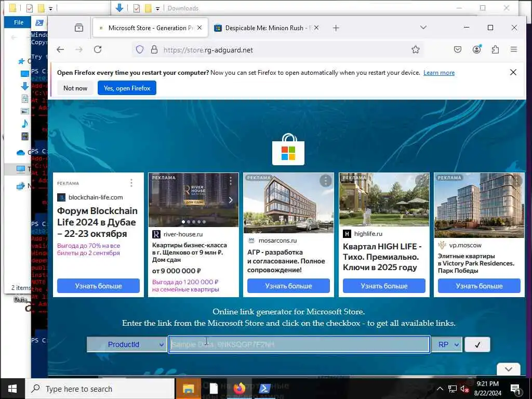The image size is (532, 399).
Task: Close the Despicable Me Minion Rush tab
Action: (316, 28)
